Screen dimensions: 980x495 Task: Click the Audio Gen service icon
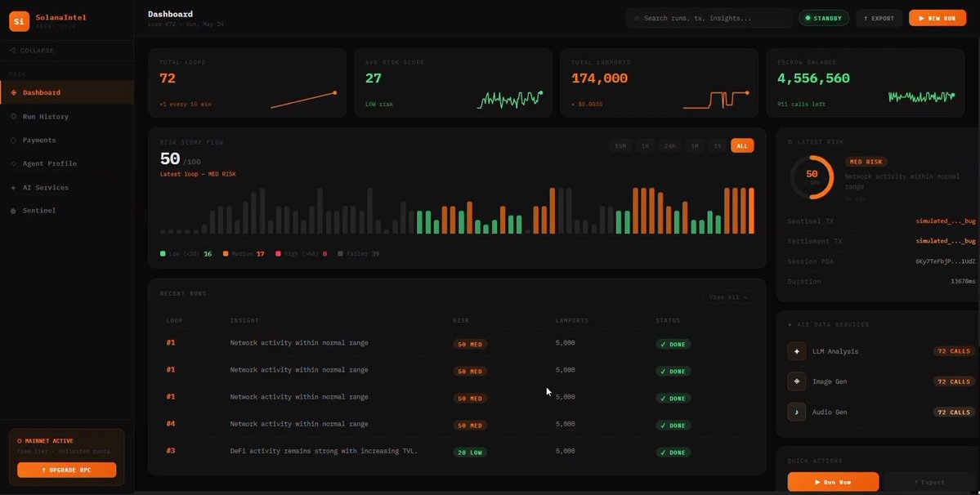point(796,412)
